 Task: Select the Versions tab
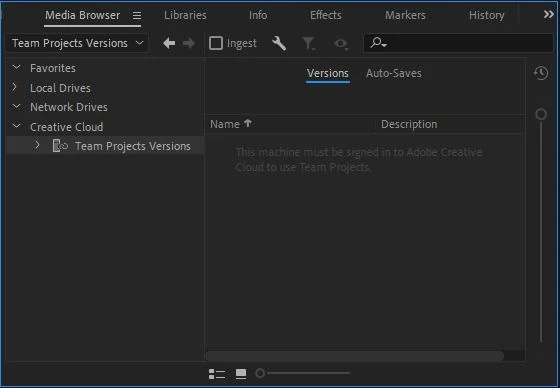pyautogui.click(x=328, y=73)
